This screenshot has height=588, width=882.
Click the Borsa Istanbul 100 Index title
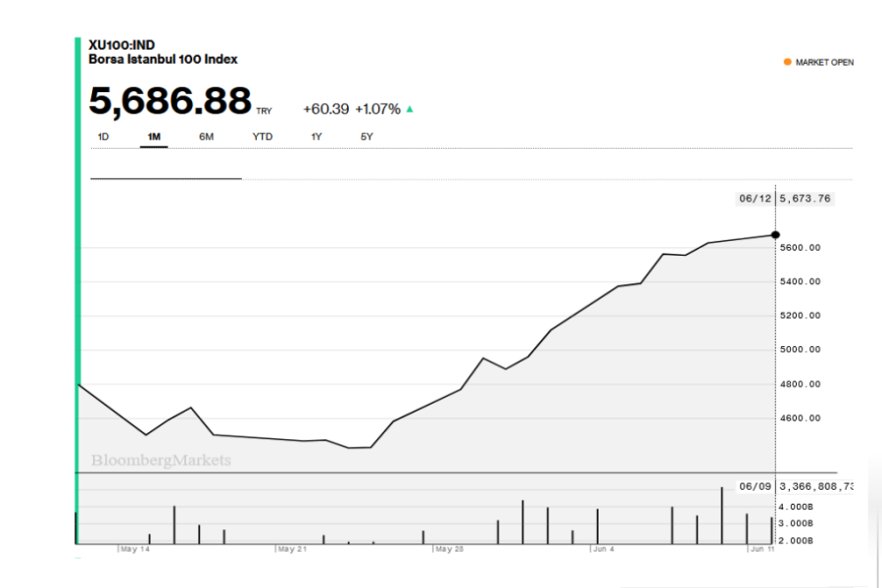(163, 60)
